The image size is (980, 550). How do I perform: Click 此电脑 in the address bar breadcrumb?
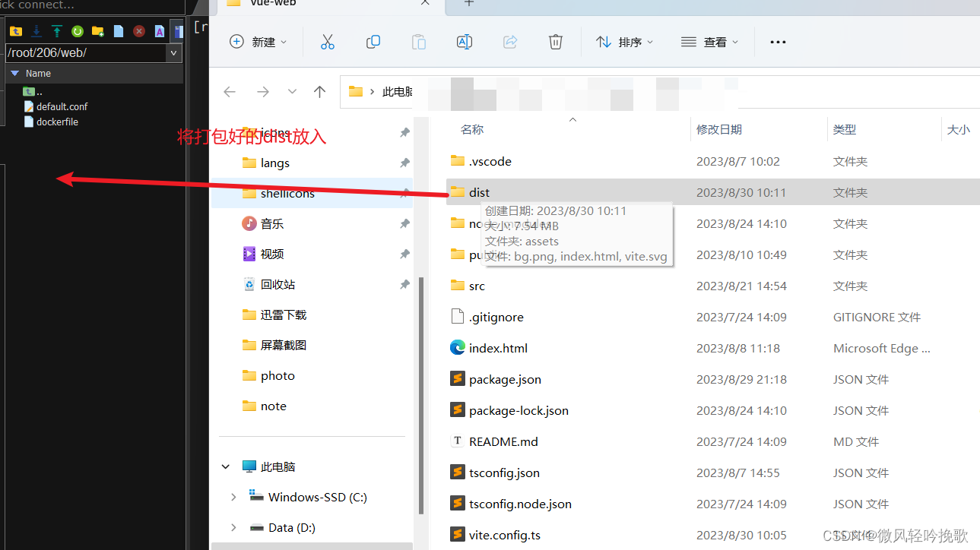[x=398, y=92]
